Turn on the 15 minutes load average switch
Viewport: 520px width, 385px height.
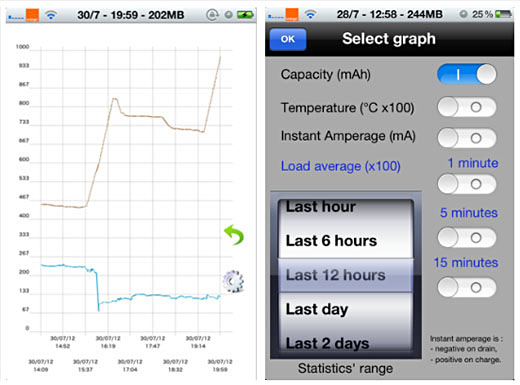467,287
